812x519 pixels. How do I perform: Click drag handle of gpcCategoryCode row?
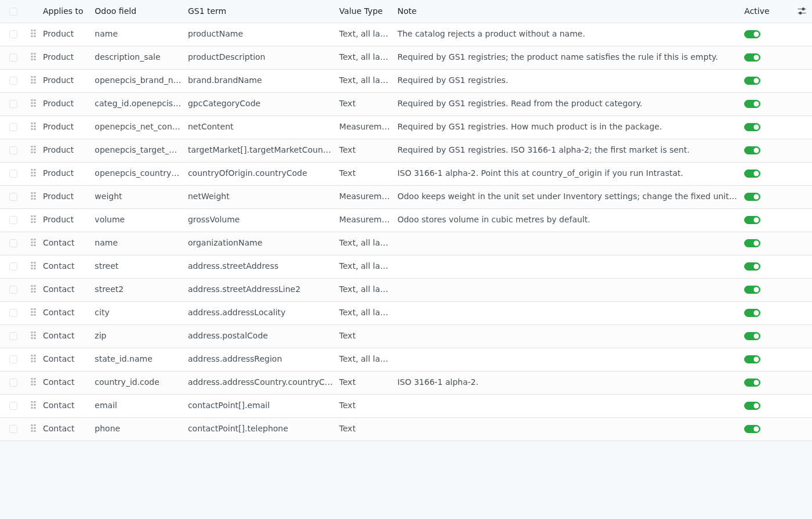point(33,103)
